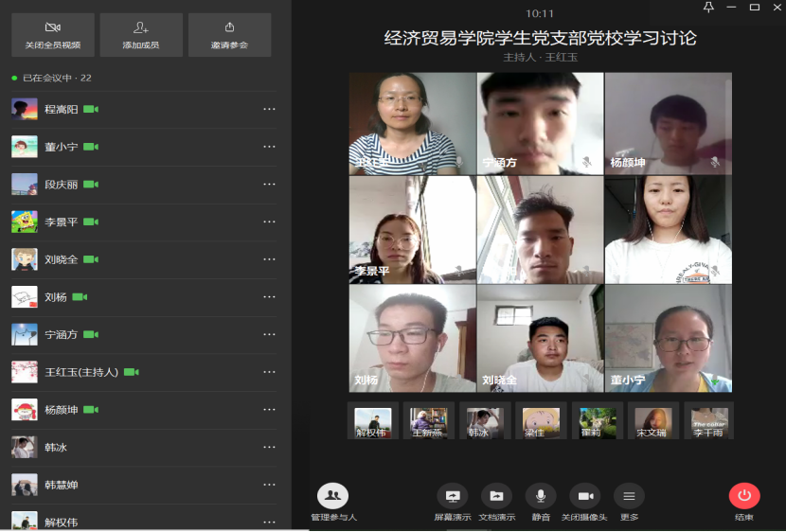The width and height of the screenshot is (786, 532).
Task: Click the 主持人 · 王红玉 subtitle
Action: pyautogui.click(x=541, y=58)
